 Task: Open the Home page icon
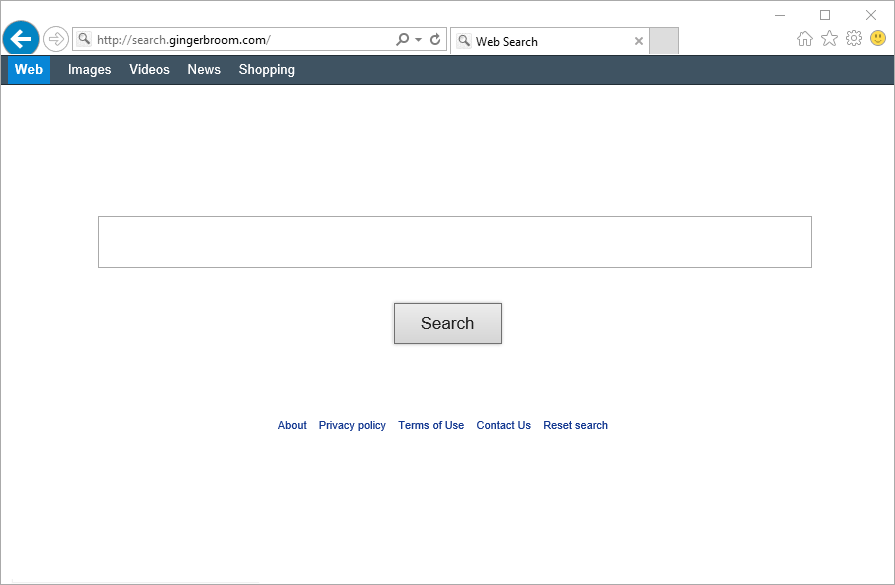point(805,38)
